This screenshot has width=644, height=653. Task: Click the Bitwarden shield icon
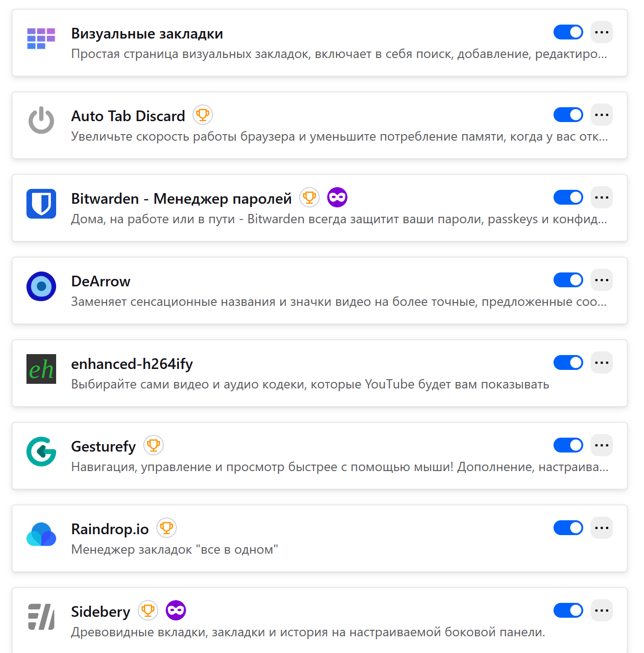click(41, 203)
